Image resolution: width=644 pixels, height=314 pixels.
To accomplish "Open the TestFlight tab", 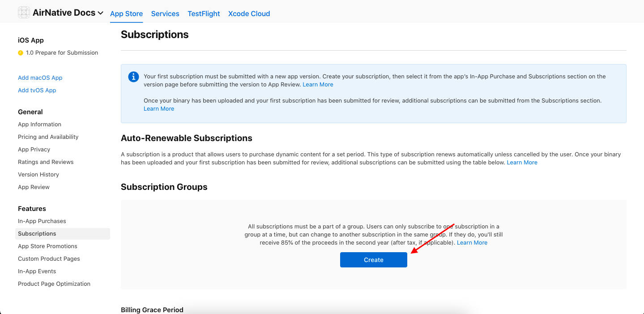I will (x=204, y=14).
